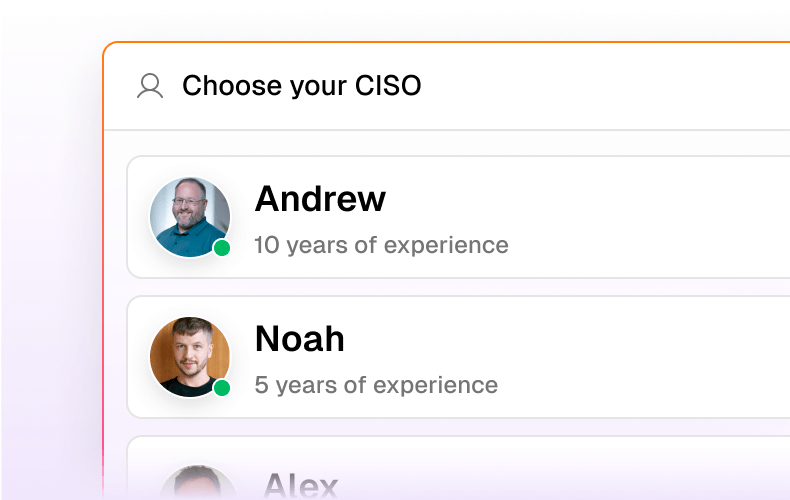Click Noah's green online status dot
The height and width of the screenshot is (500, 790).
coord(222,388)
